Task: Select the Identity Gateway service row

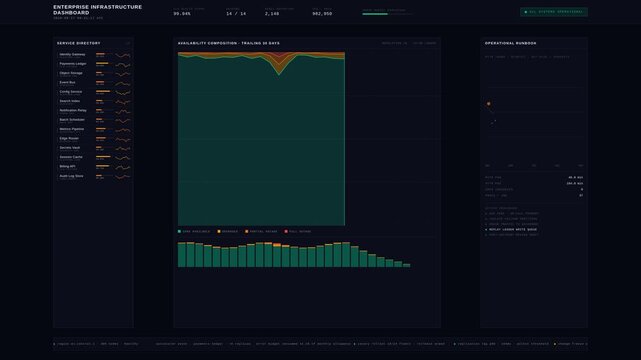Action: pos(94,55)
